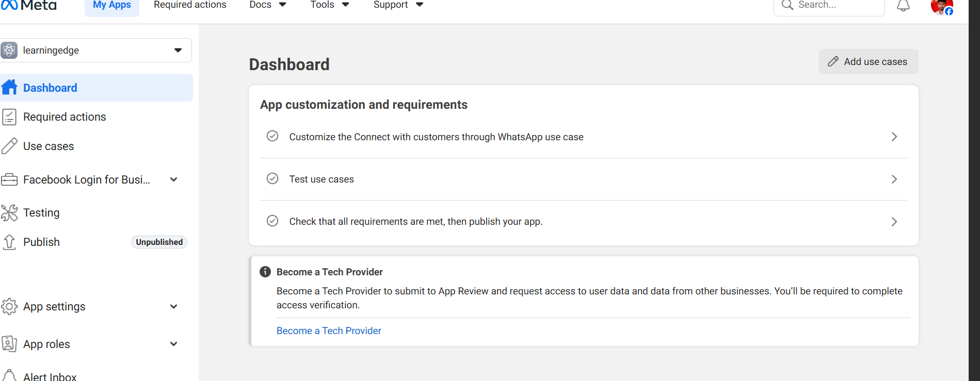Viewport: 980px width, 381px height.
Task: Click text 'Test use cases'
Action: 322,179
